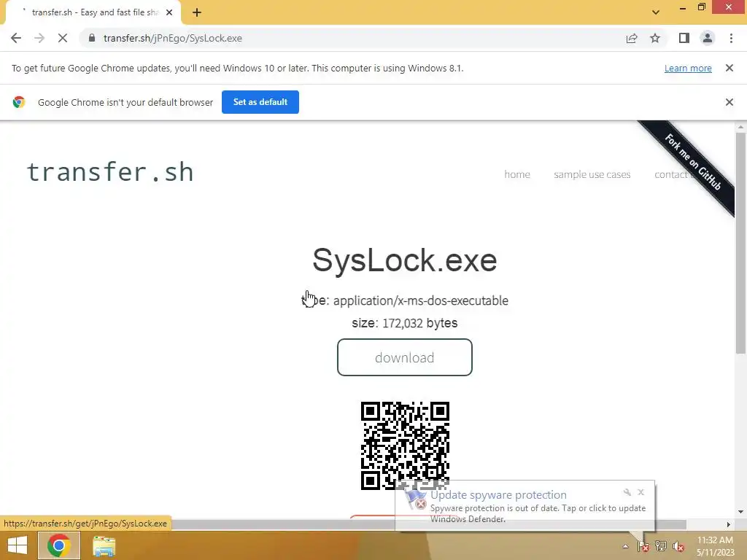Expand tab search chevron
This screenshot has height=560, width=747.
tap(656, 12)
